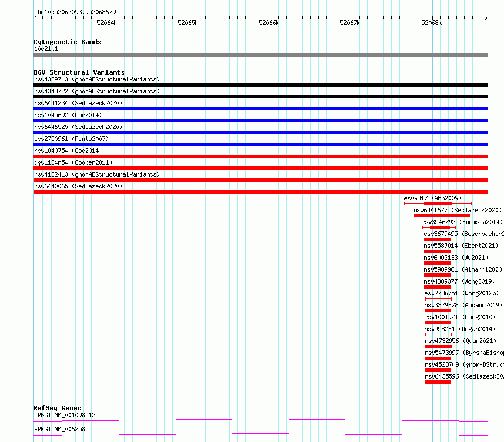The image size is (504, 442).
Task: Click the 52064k ruler tick label
Action: [107, 23]
